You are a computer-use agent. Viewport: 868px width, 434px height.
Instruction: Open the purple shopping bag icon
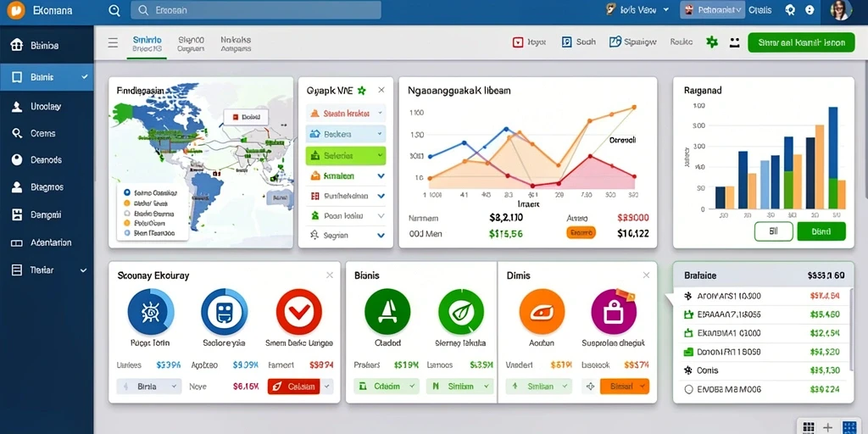click(x=615, y=312)
